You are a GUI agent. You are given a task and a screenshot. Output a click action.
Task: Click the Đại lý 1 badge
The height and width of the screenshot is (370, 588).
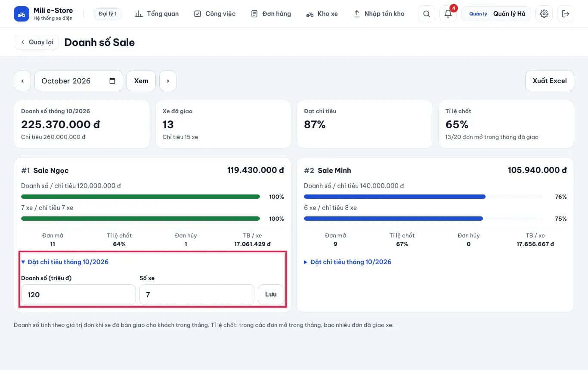tap(108, 14)
